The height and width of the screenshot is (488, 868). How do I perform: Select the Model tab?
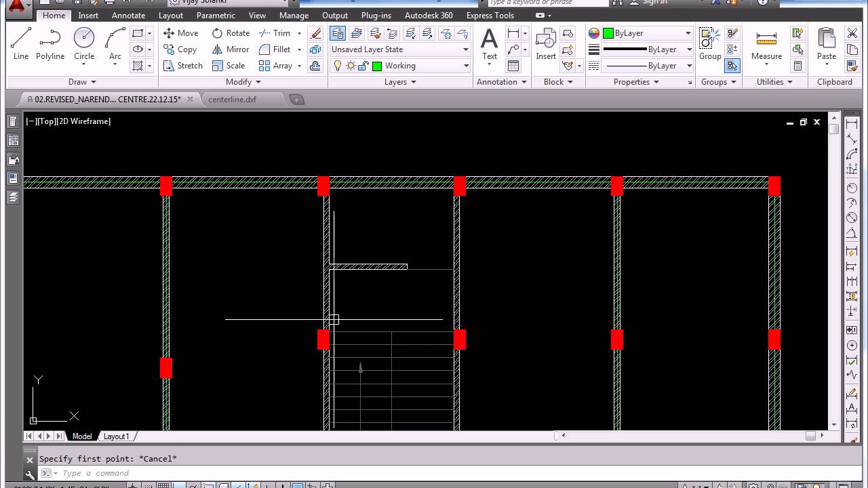click(81, 436)
